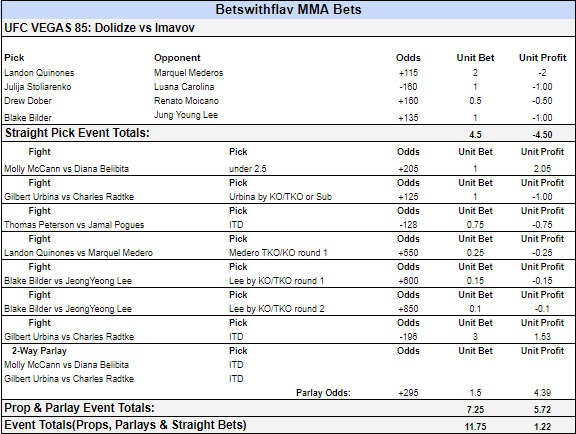Select the '2-Way Parlay' header
Viewport: 576px width, 434px height.
(39, 351)
